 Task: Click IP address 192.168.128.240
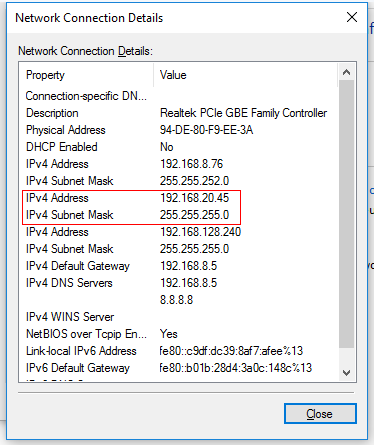pyautogui.click(x=200, y=232)
